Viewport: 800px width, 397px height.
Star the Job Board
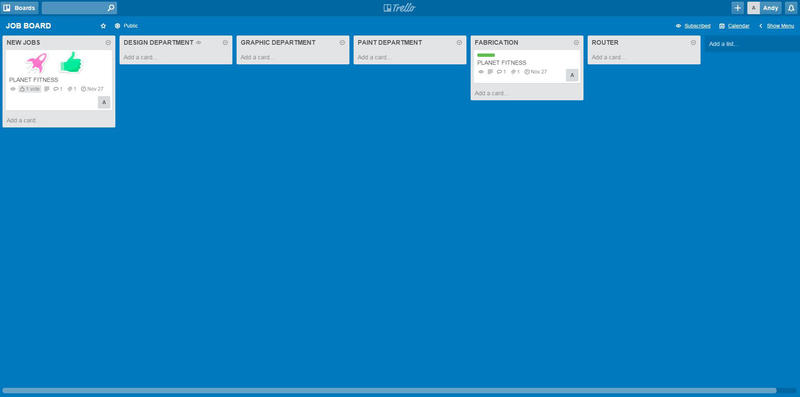coord(104,26)
